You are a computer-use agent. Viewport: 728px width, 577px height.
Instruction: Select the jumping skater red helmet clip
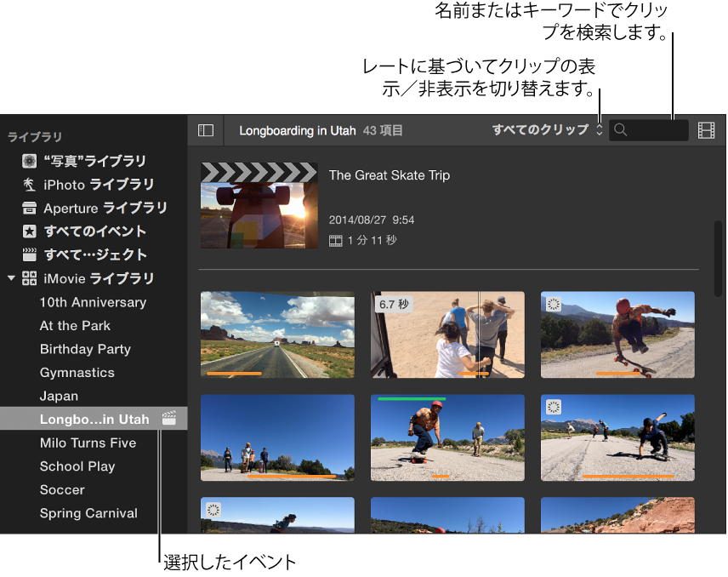point(617,334)
